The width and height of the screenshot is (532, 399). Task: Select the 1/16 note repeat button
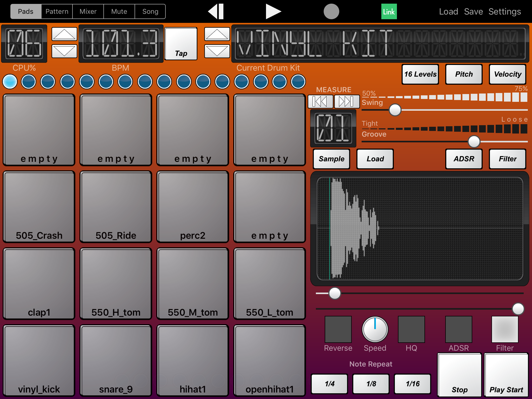(412, 384)
